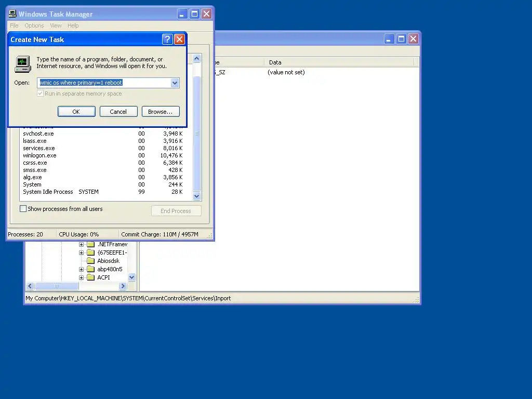Open Task Manager View menu
The height and width of the screenshot is (399, 532).
[56, 25]
